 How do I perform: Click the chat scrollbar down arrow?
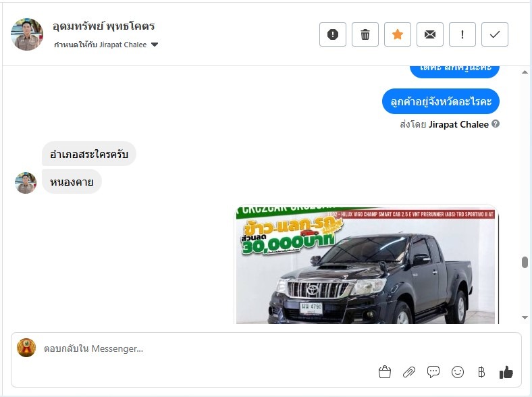pyautogui.click(x=525, y=317)
